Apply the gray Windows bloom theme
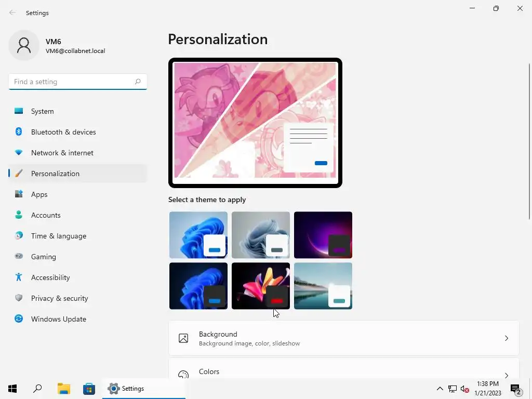 (x=261, y=235)
